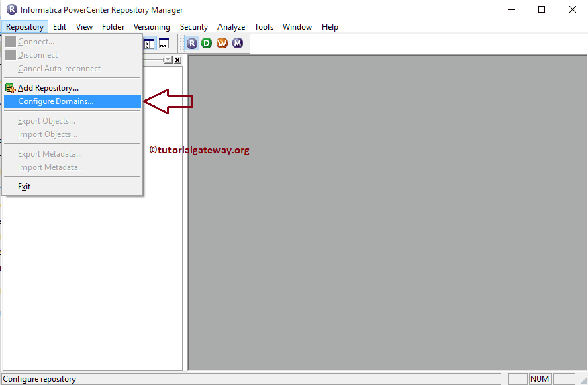Viewport: 588px width, 385px height.
Task: Click the 'Configure repository' status bar text
Action: tap(40, 379)
